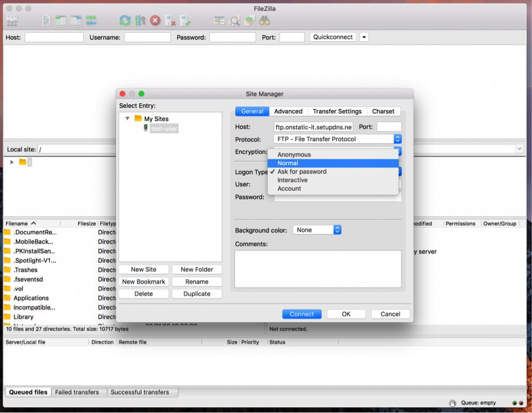Select the test-user site entry
The height and width of the screenshot is (413, 532).
pos(164,129)
